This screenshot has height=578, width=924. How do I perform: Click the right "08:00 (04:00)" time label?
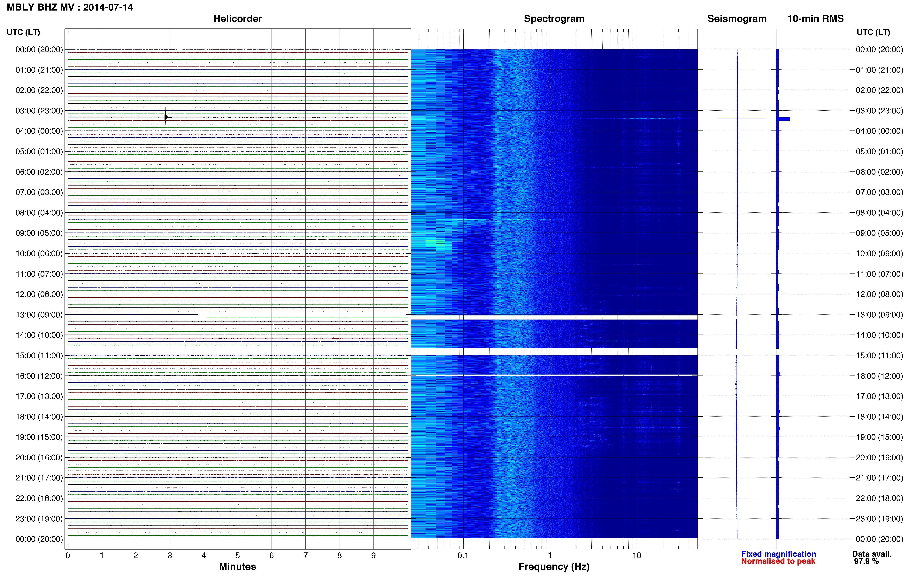pos(879,213)
